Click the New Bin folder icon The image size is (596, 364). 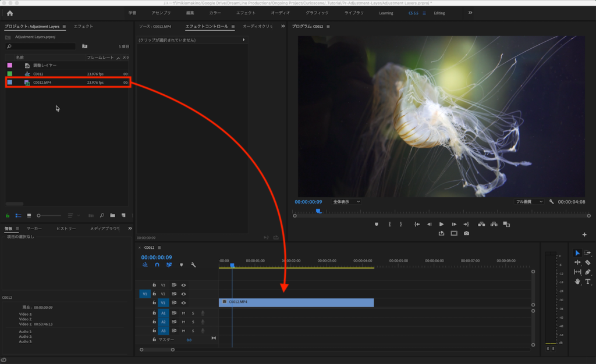(112, 215)
